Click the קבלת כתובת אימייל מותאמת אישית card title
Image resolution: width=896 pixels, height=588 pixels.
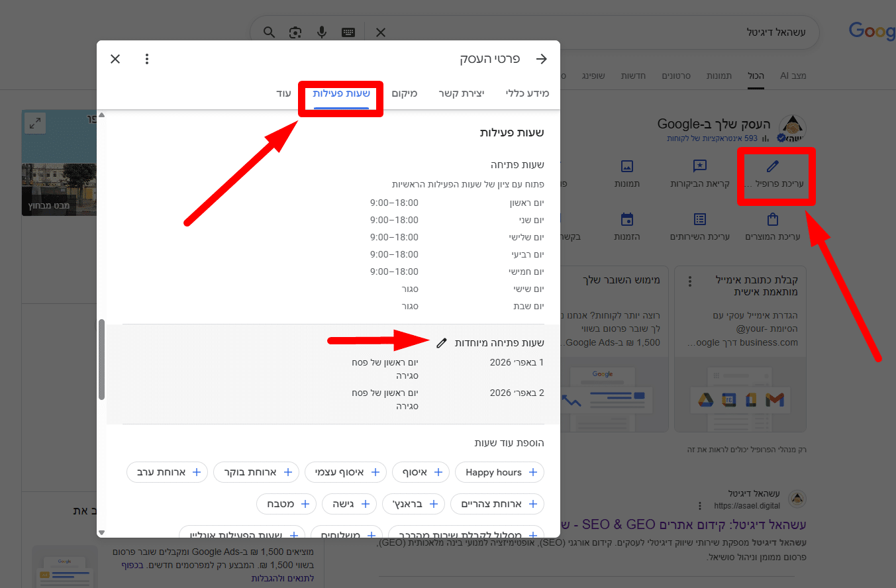(x=756, y=285)
